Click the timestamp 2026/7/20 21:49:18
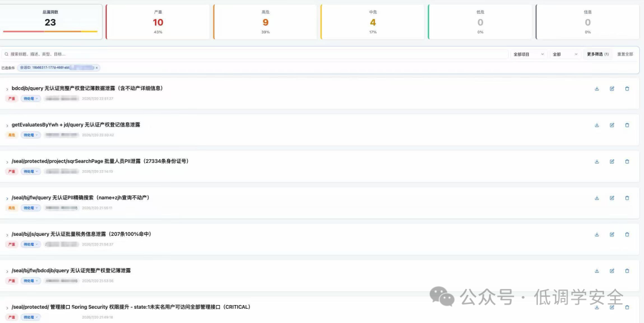Screen dimensions: 644x323 tap(97, 317)
